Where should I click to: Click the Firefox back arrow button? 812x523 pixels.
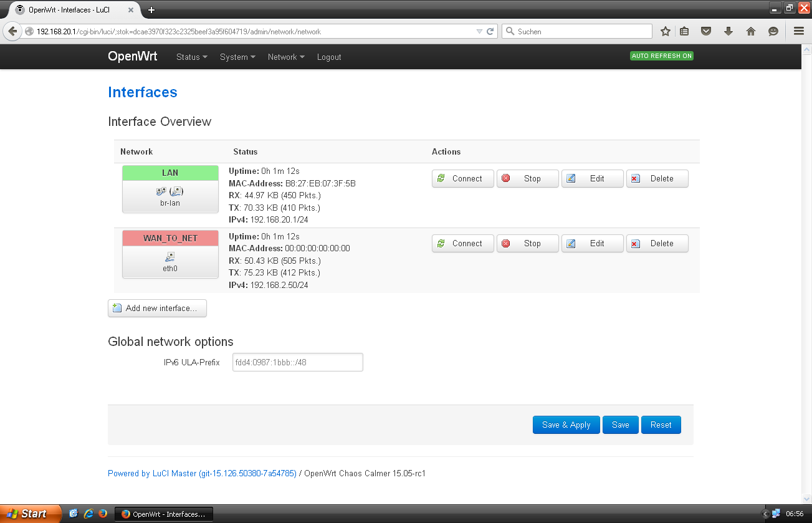point(12,31)
